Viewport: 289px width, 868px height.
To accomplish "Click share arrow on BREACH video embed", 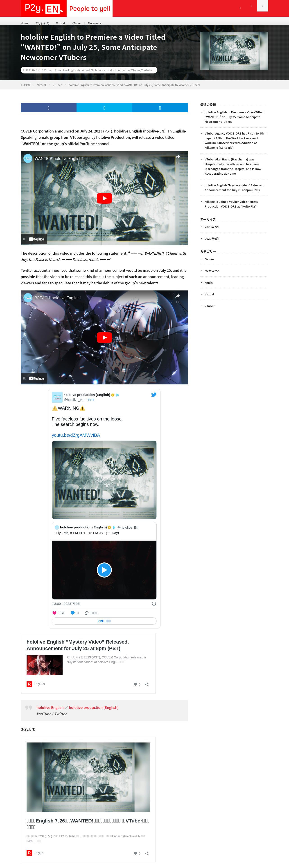I will (177, 296).
